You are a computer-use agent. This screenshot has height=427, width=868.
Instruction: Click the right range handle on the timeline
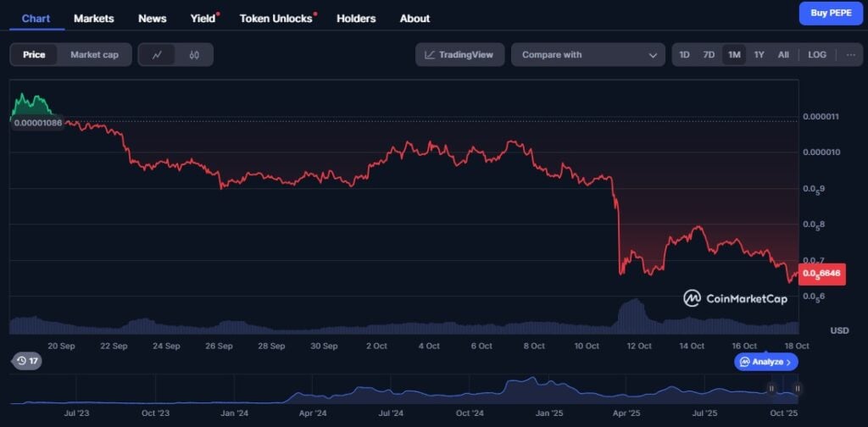798,388
